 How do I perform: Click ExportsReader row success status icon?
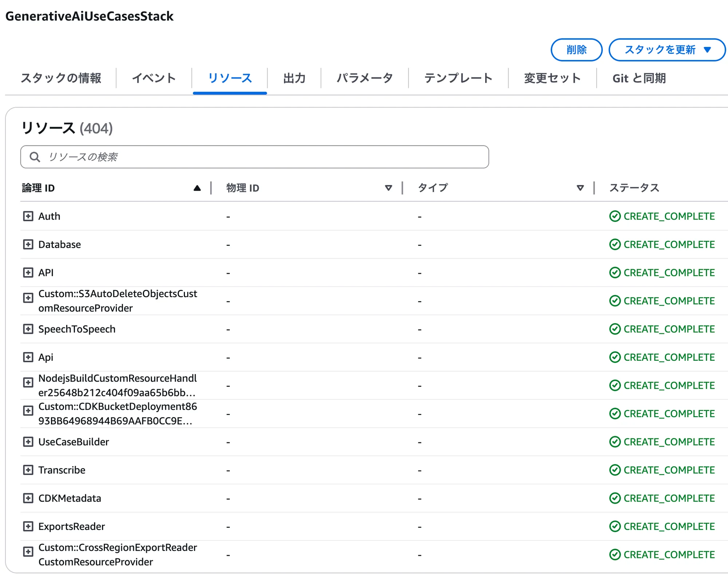click(615, 526)
